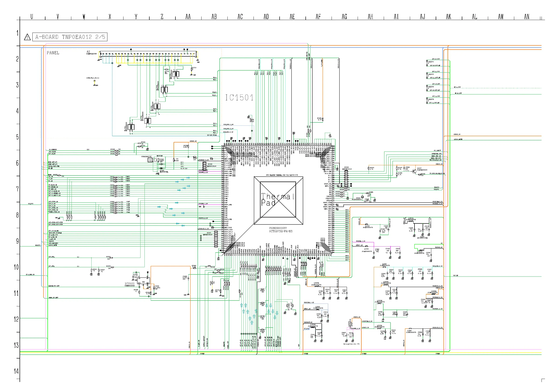555x392 pixels.
Task: Click row number 7 in left ruler
Action: [17, 189]
